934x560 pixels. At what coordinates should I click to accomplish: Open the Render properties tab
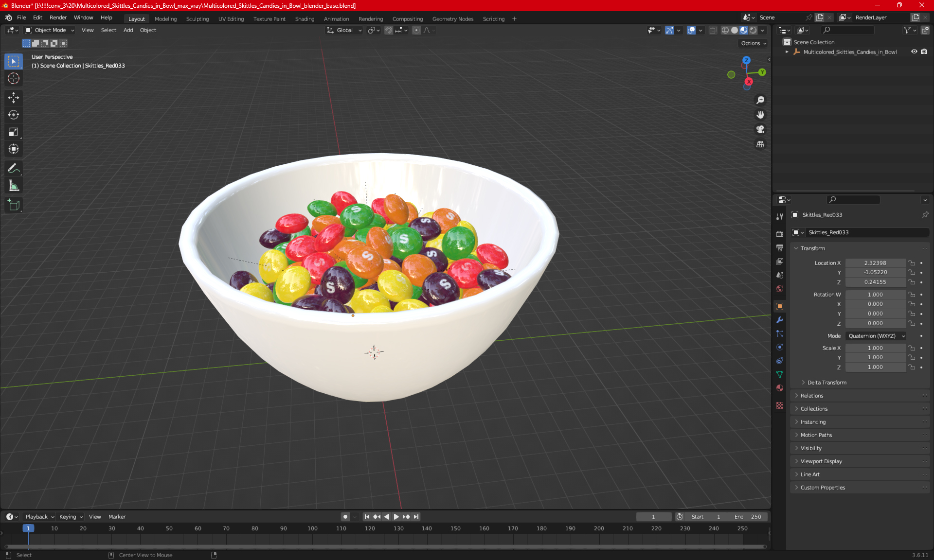[x=780, y=234]
